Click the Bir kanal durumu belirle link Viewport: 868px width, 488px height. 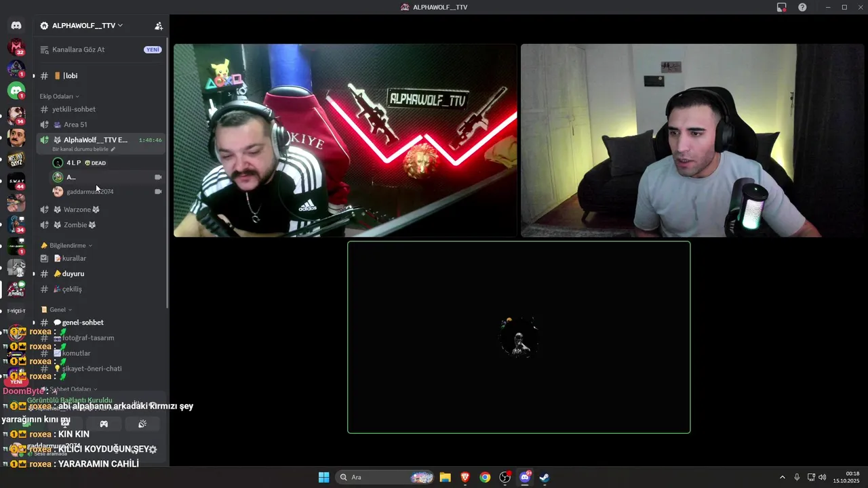(x=81, y=149)
